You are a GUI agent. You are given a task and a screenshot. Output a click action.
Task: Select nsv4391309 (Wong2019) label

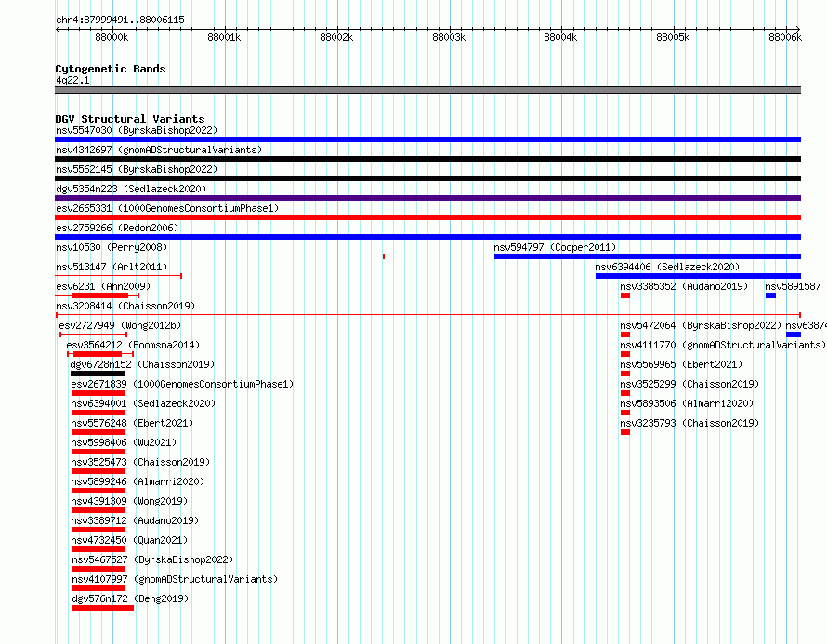pyautogui.click(x=130, y=501)
